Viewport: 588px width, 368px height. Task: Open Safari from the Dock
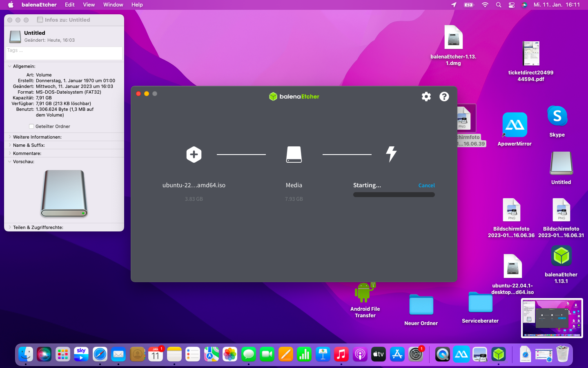(x=100, y=354)
